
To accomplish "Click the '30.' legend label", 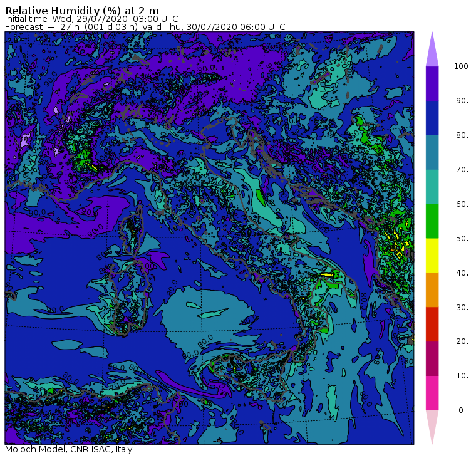I will coord(462,308).
